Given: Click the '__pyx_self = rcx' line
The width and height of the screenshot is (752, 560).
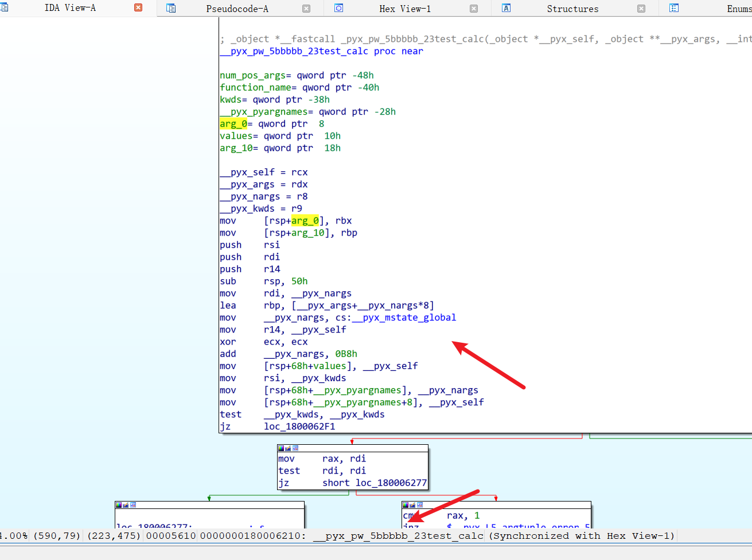Looking at the screenshot, I should click(x=264, y=172).
